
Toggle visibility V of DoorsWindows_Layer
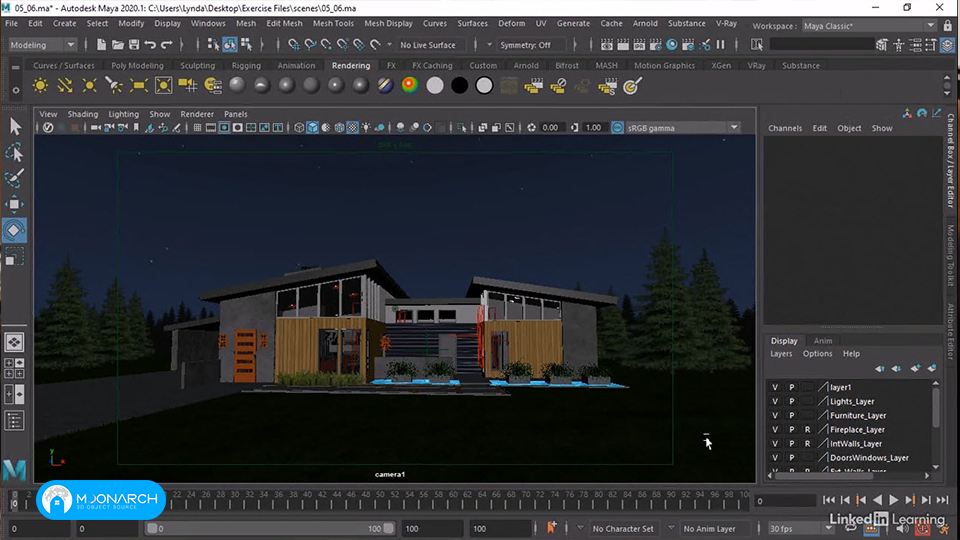tap(775, 457)
